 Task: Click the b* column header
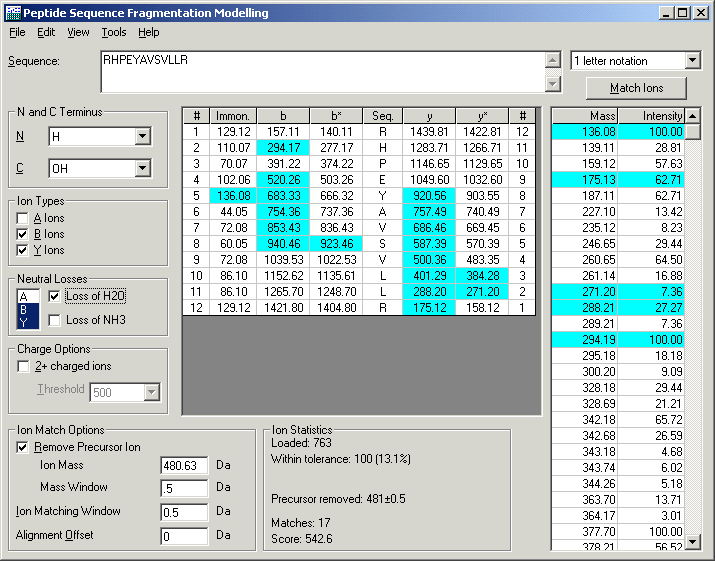coord(336,116)
